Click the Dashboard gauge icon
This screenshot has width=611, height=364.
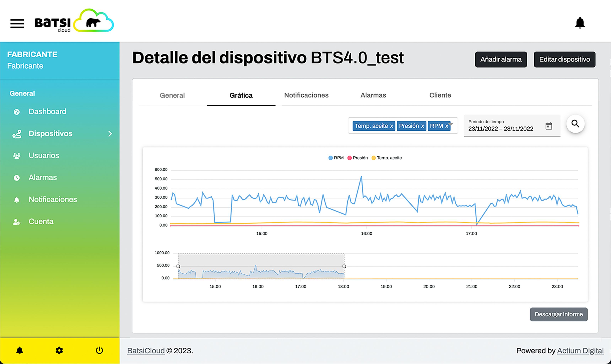[17, 112]
